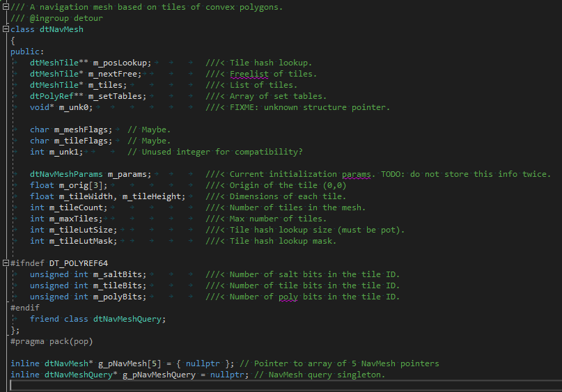The width and height of the screenshot is (562, 392).
Task: Collapse the top doc comment block
Action: tap(6, 7)
